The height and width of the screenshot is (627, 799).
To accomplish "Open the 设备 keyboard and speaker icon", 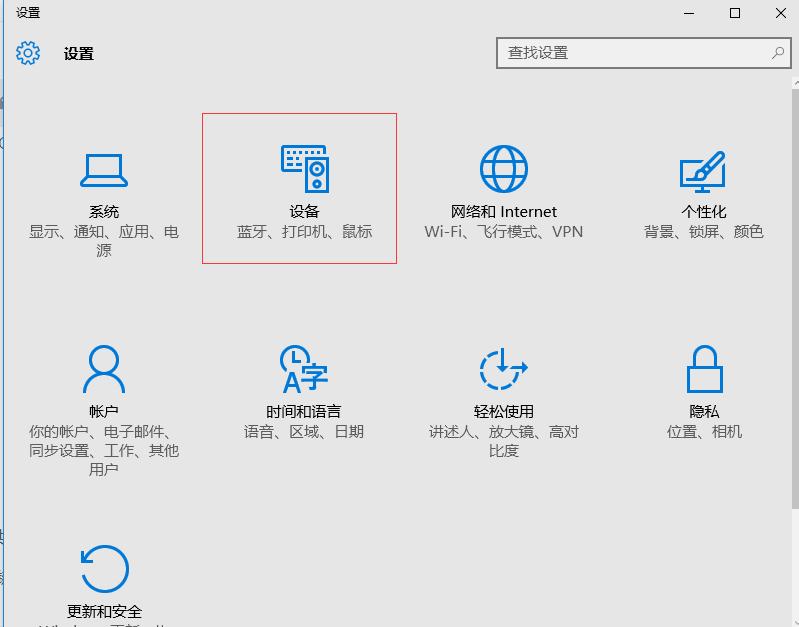I will 305,169.
